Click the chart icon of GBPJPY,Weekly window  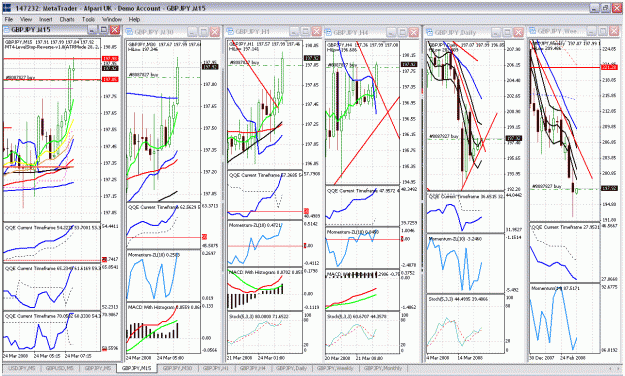coord(533,31)
